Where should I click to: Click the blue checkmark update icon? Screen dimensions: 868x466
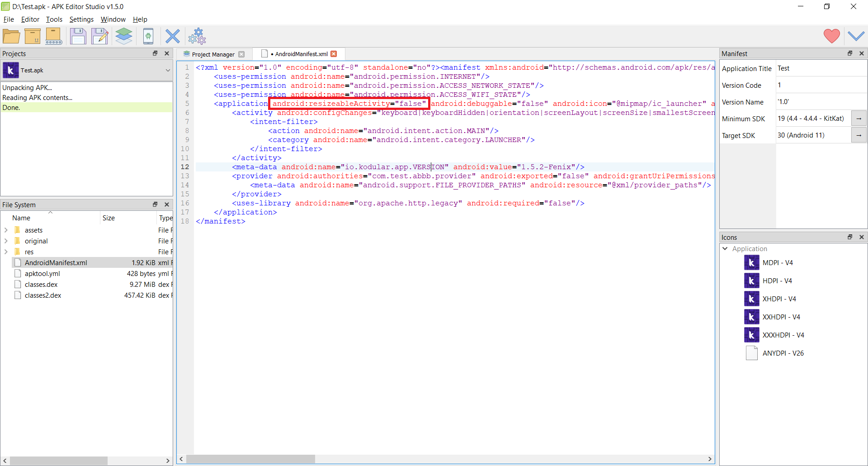(x=856, y=36)
